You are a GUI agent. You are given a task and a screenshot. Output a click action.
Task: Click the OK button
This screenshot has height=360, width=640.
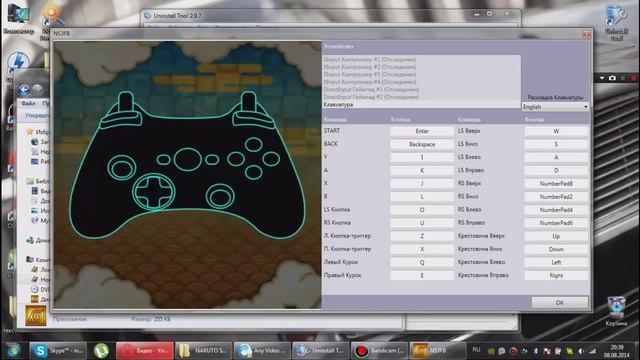[560, 302]
